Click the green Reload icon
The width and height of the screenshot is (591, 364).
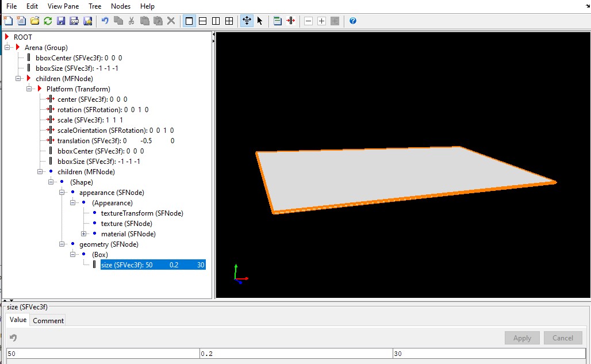48,21
